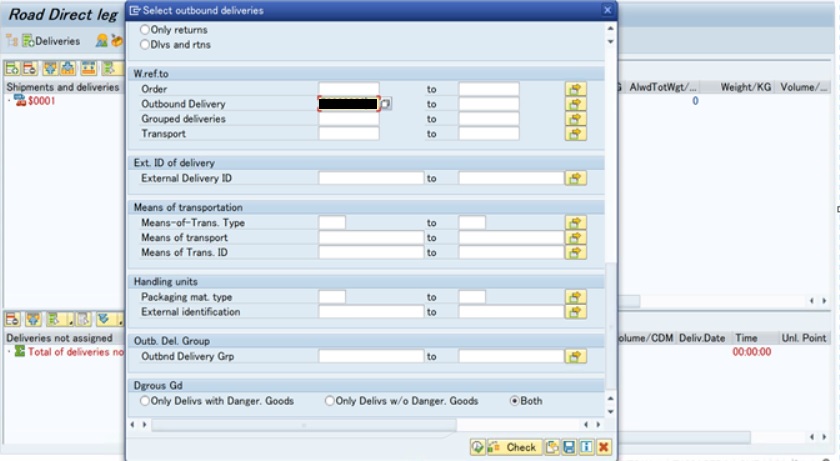This screenshot has height=461, width=840.
Task: Select the Both radio button
Action: tap(515, 401)
